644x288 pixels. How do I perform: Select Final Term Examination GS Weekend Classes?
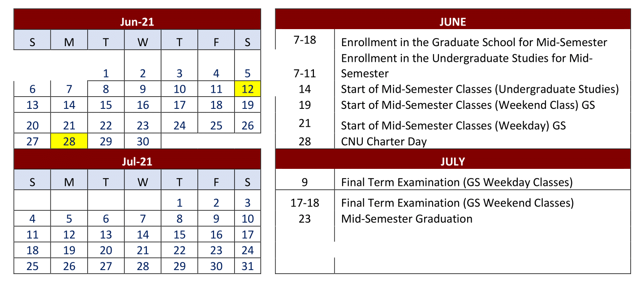pyautogui.click(x=457, y=203)
